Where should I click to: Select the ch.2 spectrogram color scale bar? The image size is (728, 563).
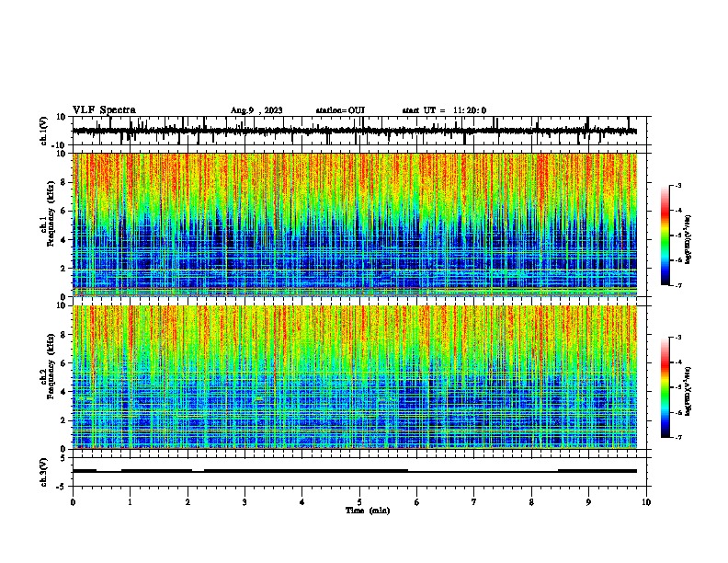click(665, 387)
